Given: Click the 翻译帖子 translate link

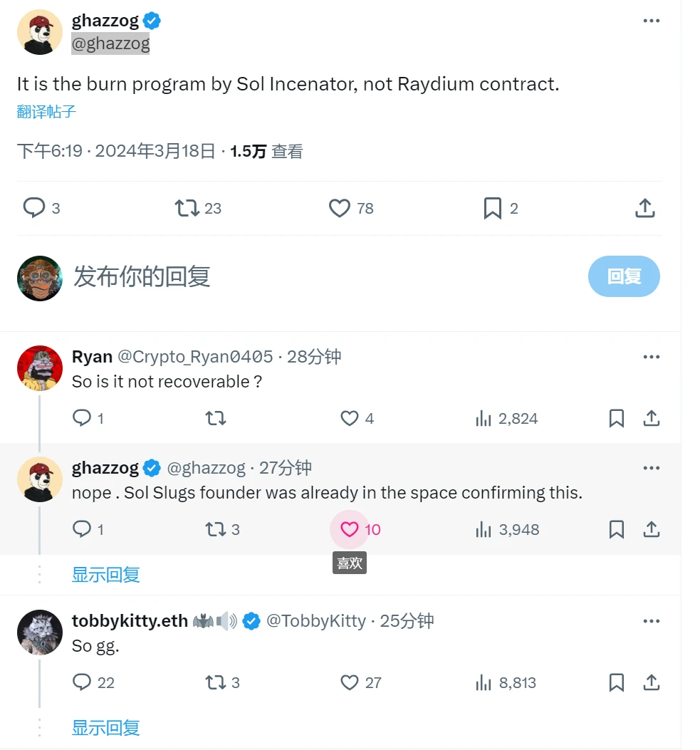Looking at the screenshot, I should 46,112.
